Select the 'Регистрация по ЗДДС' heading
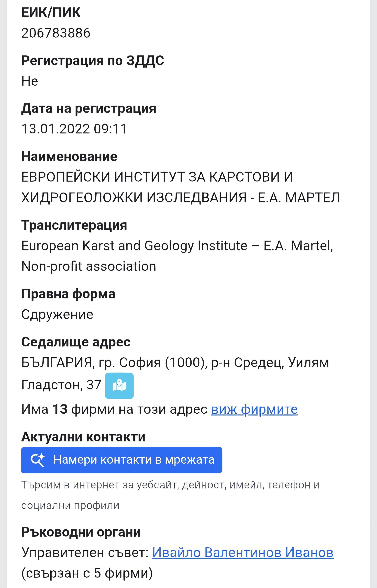This screenshot has height=588, width=377. pos(93,60)
